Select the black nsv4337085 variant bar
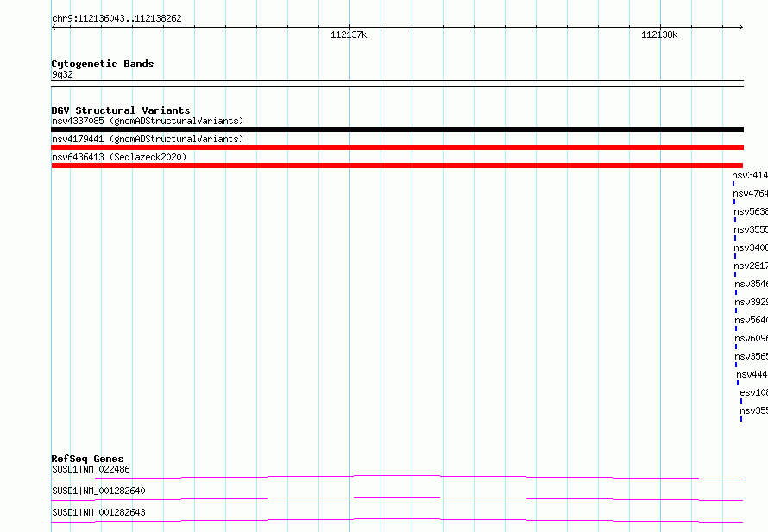Screen dimensions: 768x532 click(397, 129)
